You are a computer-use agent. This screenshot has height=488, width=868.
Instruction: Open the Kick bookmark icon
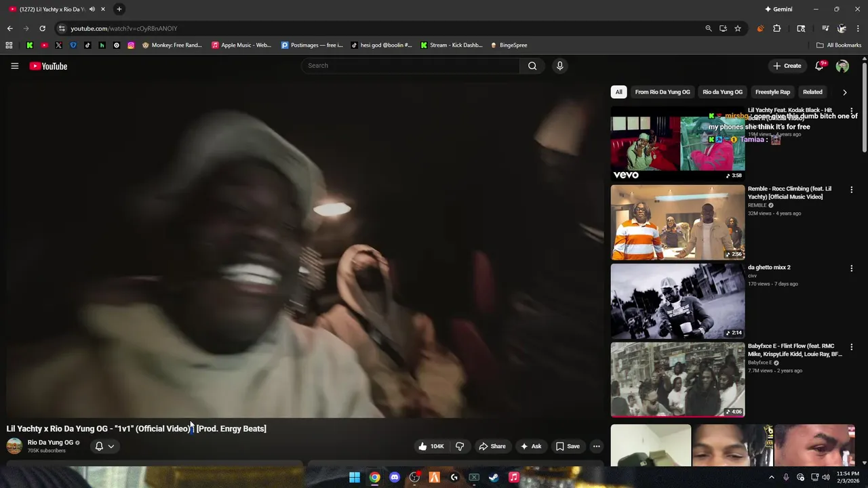tap(30, 45)
